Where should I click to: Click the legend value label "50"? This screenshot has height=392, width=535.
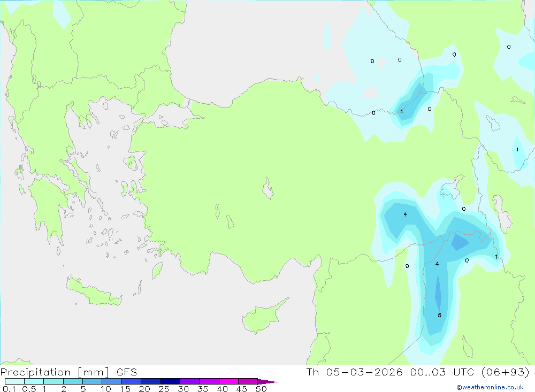(261, 389)
